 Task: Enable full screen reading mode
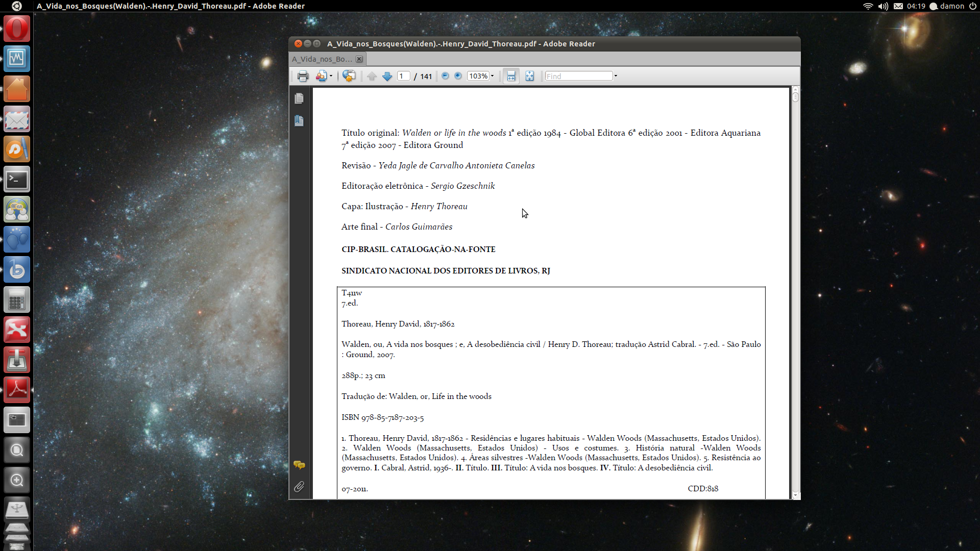[529, 76]
